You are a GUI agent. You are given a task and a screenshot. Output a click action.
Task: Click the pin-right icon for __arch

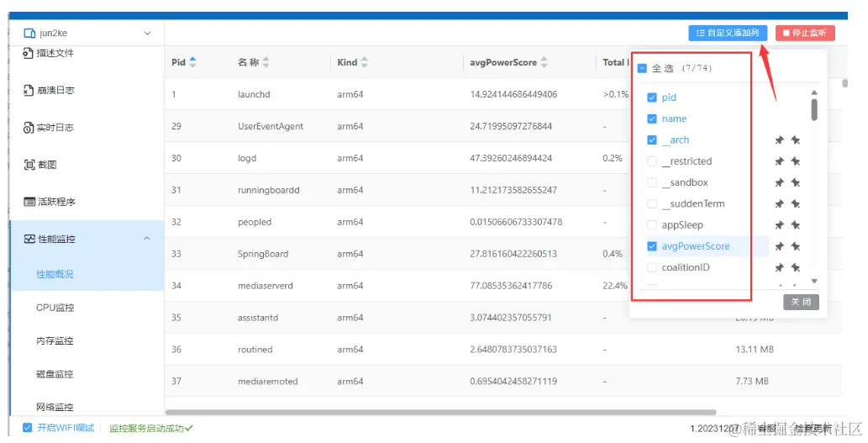796,140
